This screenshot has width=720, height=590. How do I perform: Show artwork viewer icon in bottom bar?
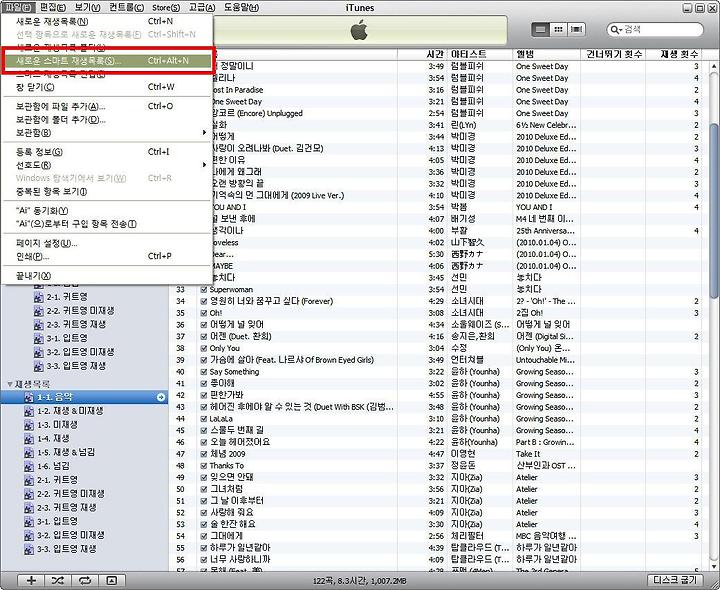tap(112, 580)
